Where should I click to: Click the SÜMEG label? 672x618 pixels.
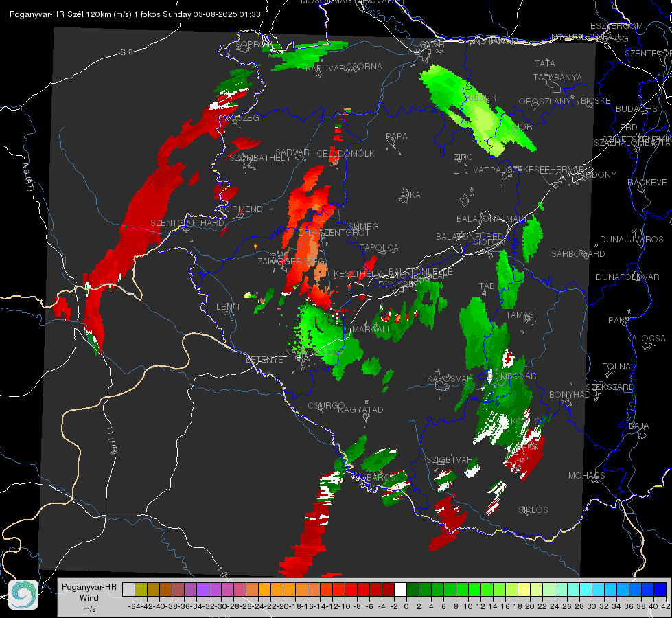363,227
